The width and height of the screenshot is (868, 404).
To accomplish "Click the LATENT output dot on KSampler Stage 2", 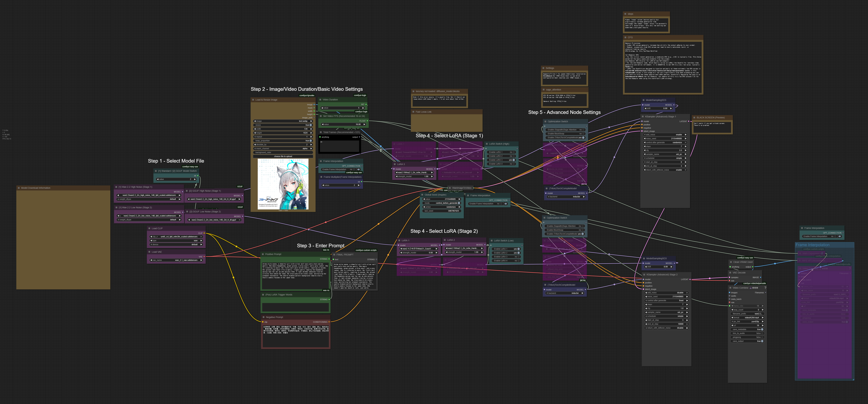I will pos(690,279).
